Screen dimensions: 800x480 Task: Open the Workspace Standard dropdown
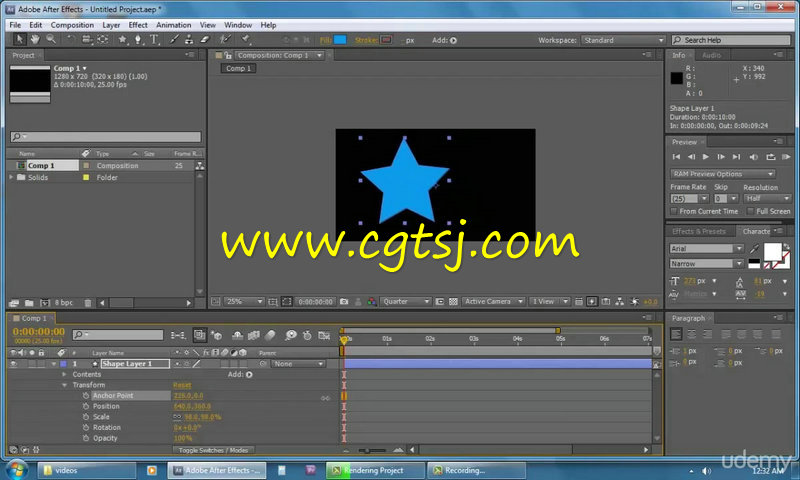[x=623, y=40]
